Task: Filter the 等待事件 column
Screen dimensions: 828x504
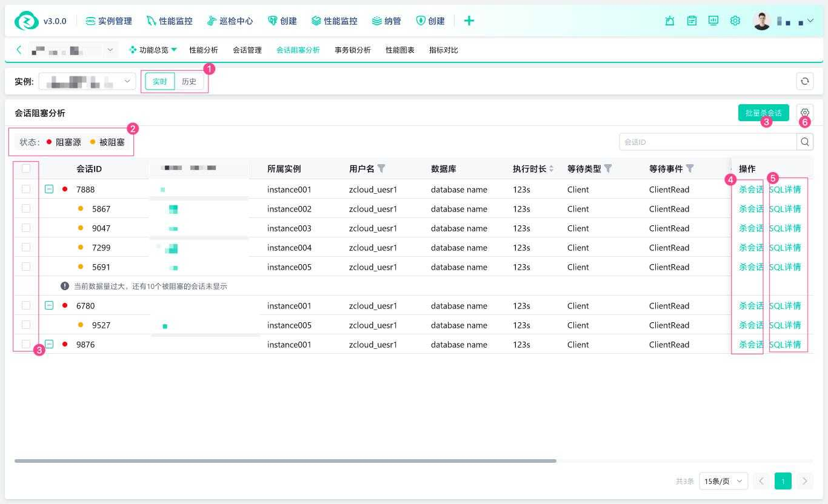Action: 690,168
